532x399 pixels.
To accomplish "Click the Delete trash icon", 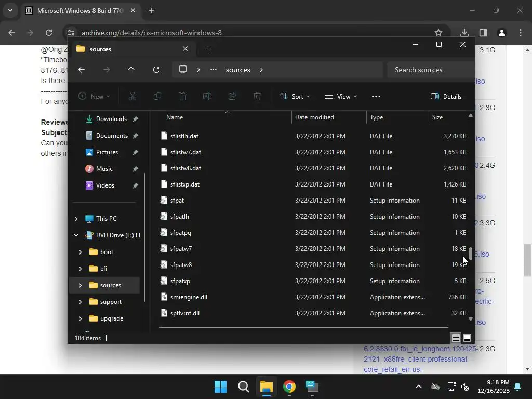I will tap(257, 96).
